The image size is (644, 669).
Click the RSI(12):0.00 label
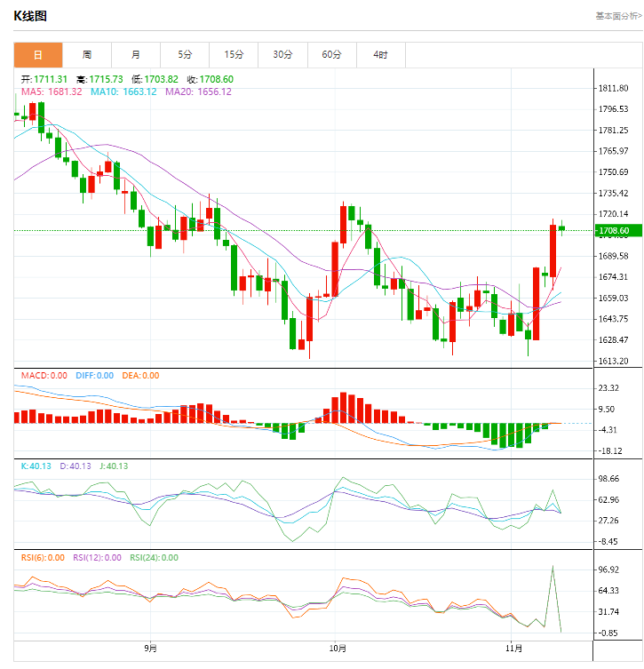coord(97,558)
